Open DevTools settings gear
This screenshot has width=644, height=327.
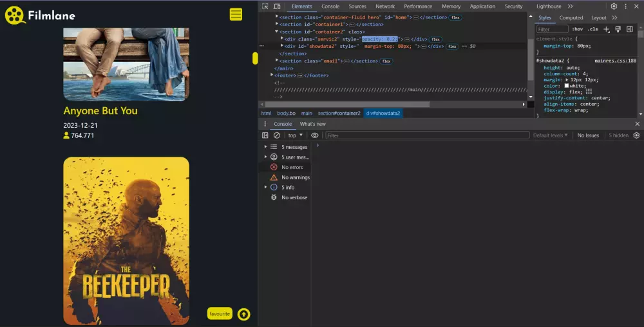[614, 6]
